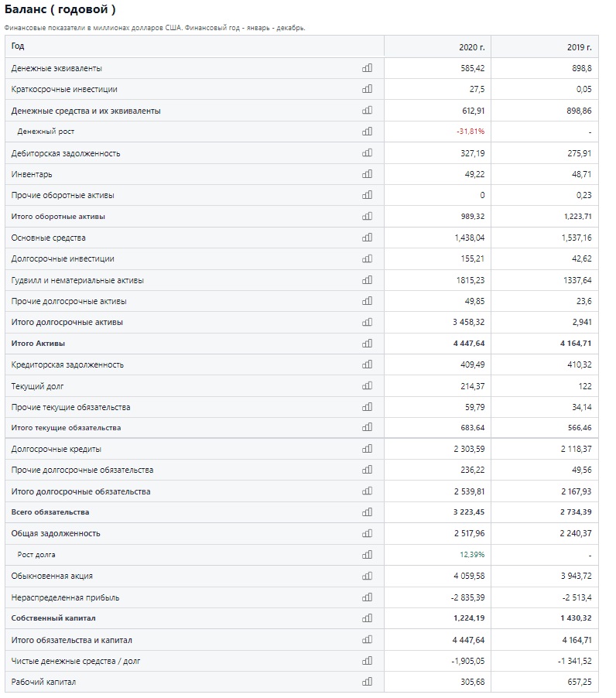Click chart icon for Нераспределенная прибыль
616x698 pixels.
coord(367,597)
